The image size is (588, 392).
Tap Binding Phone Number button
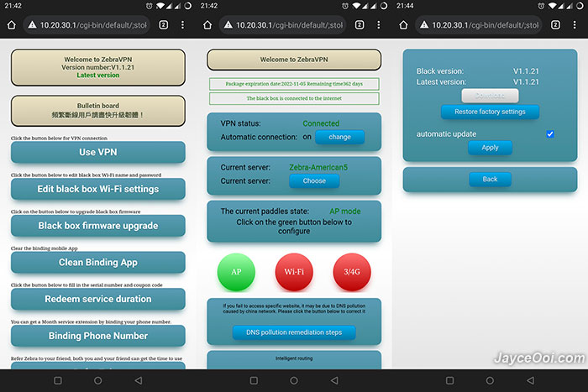click(98, 336)
